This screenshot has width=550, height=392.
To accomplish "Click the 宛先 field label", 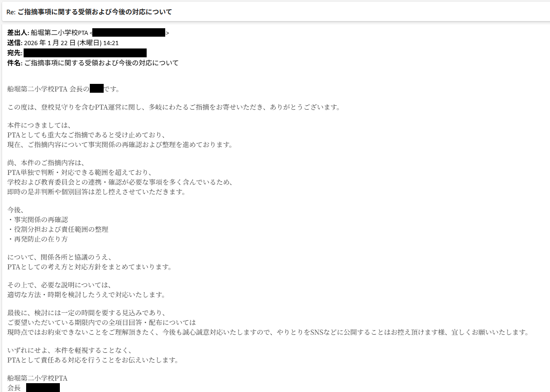I will 15,53.
